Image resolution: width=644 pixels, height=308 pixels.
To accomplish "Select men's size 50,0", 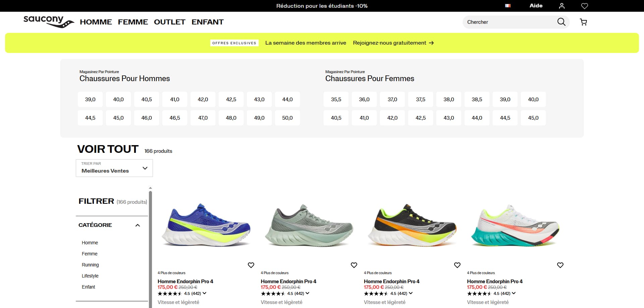I will click(x=287, y=118).
